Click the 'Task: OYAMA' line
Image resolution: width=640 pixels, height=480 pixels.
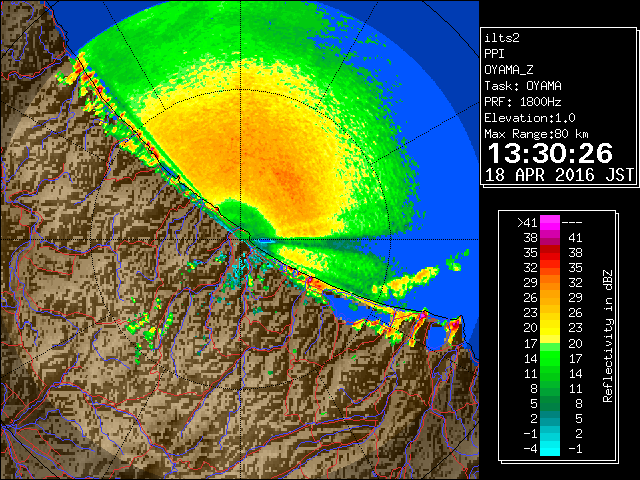(x=523, y=86)
